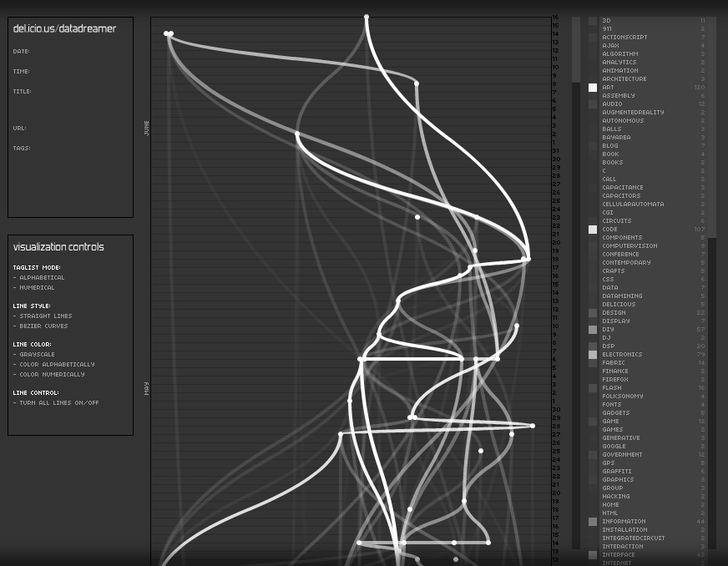This screenshot has width=728, height=566.
Task: Toggle the CODE tag swatch box
Action: (x=593, y=230)
